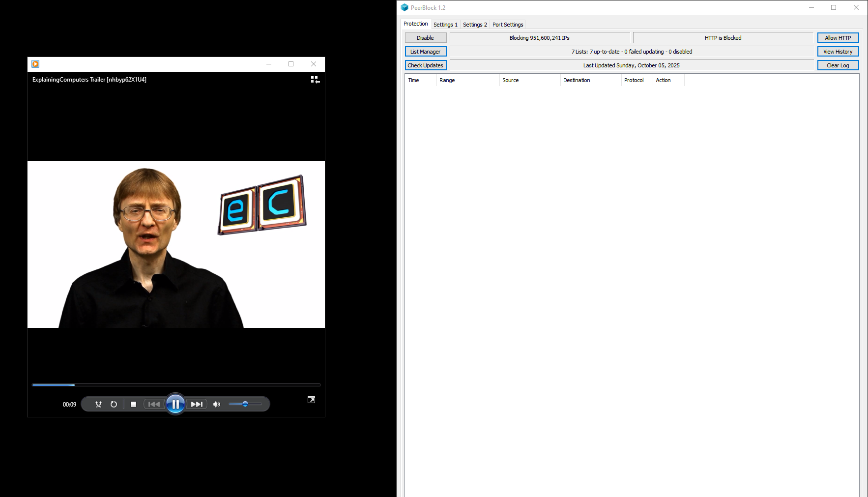Skip to the next track
Image resolution: width=868 pixels, height=497 pixels.
197,404
